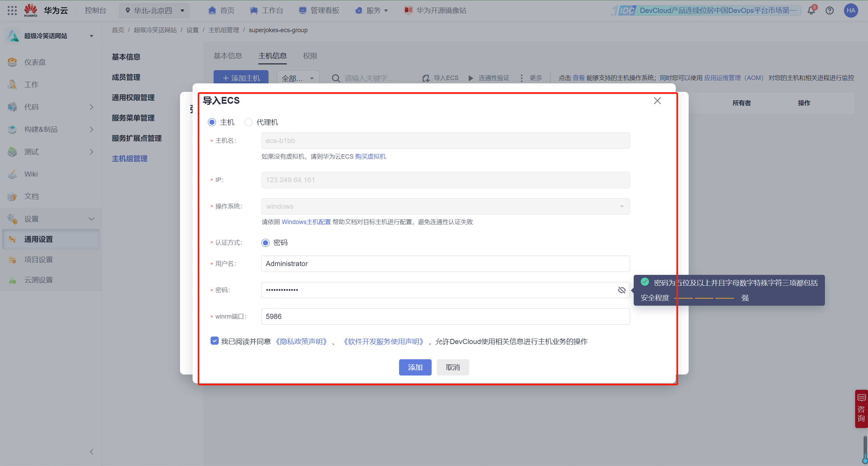868x466 pixels.
Task: Open 通用权限管理 settings menu item
Action: coord(133,98)
